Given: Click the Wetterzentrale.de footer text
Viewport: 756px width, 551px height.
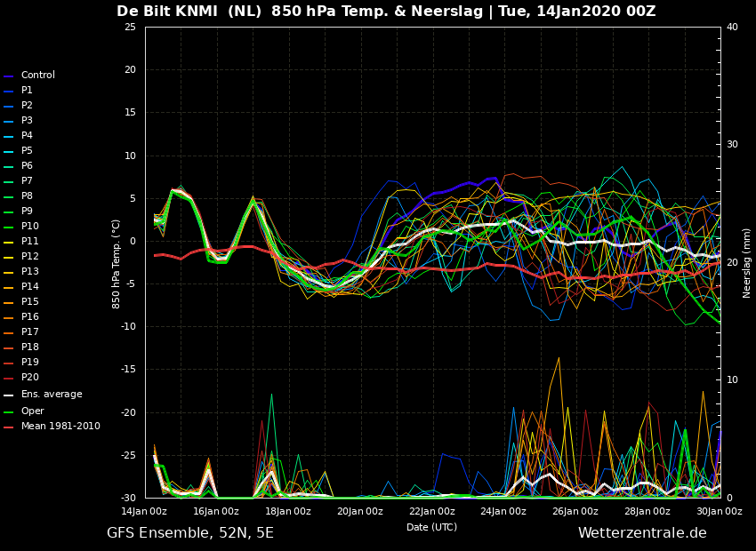Looking at the screenshot, I should tap(642, 533).
